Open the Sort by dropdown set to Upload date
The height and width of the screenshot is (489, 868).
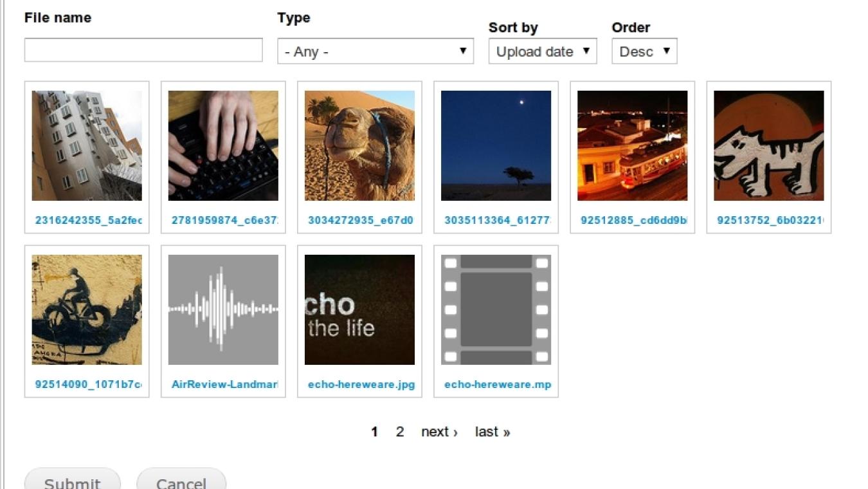(542, 51)
